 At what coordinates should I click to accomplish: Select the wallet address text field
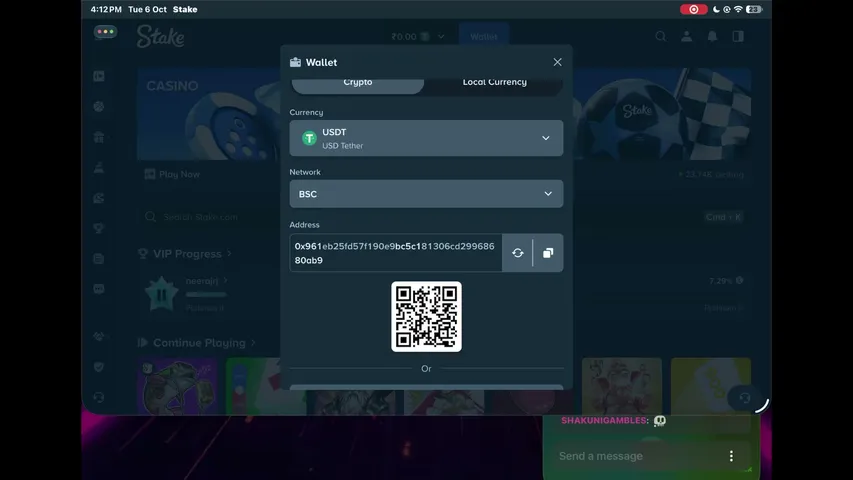(395, 253)
